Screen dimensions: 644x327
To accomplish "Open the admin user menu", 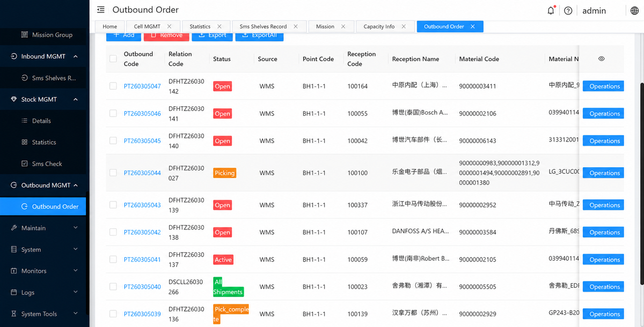I will (x=594, y=11).
